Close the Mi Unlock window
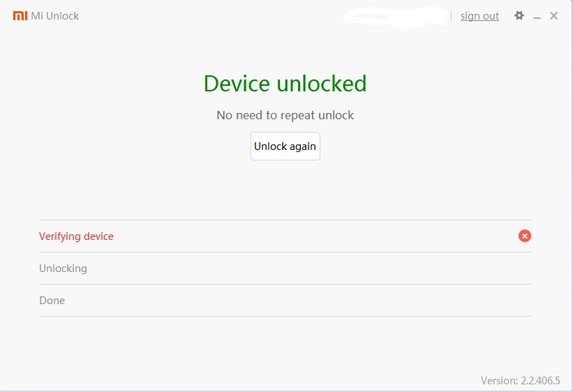 tap(554, 15)
